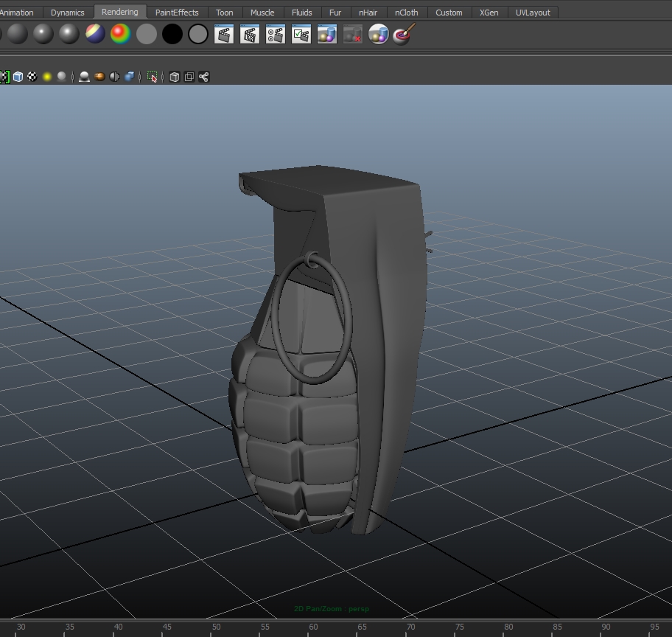Open Render Settings clapperboard with gear dots
The image size is (672, 637).
[276, 34]
